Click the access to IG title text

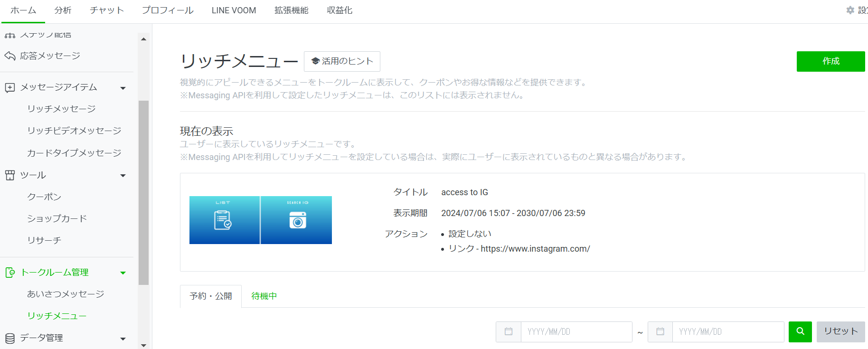click(464, 192)
